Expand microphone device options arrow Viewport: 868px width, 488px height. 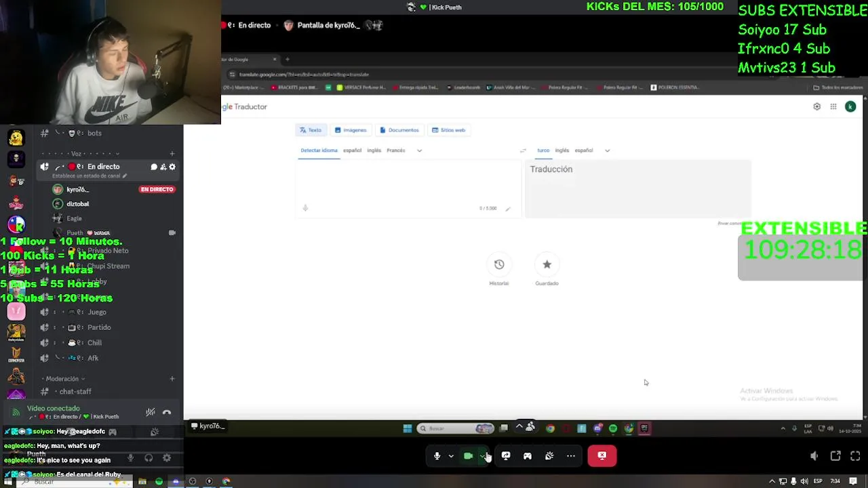point(451,456)
